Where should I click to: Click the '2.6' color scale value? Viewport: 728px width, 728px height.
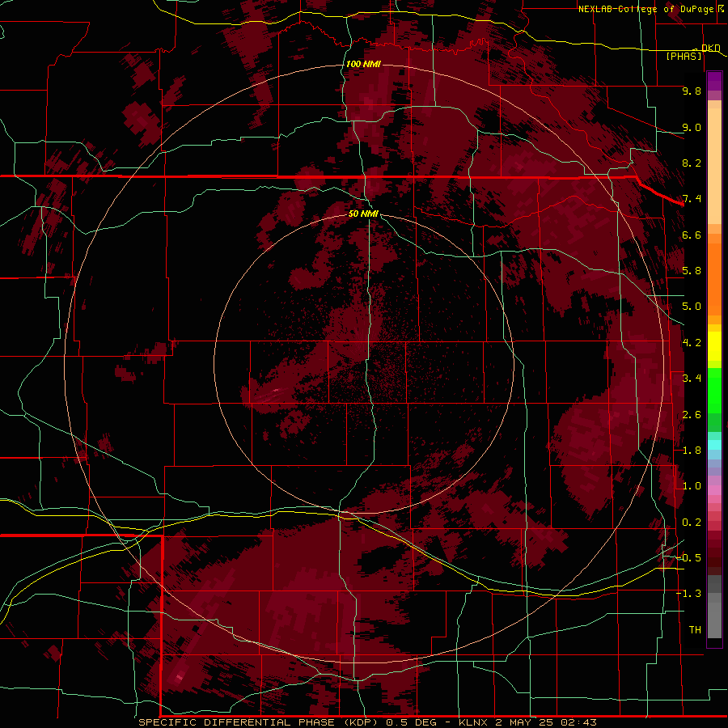[x=692, y=415]
